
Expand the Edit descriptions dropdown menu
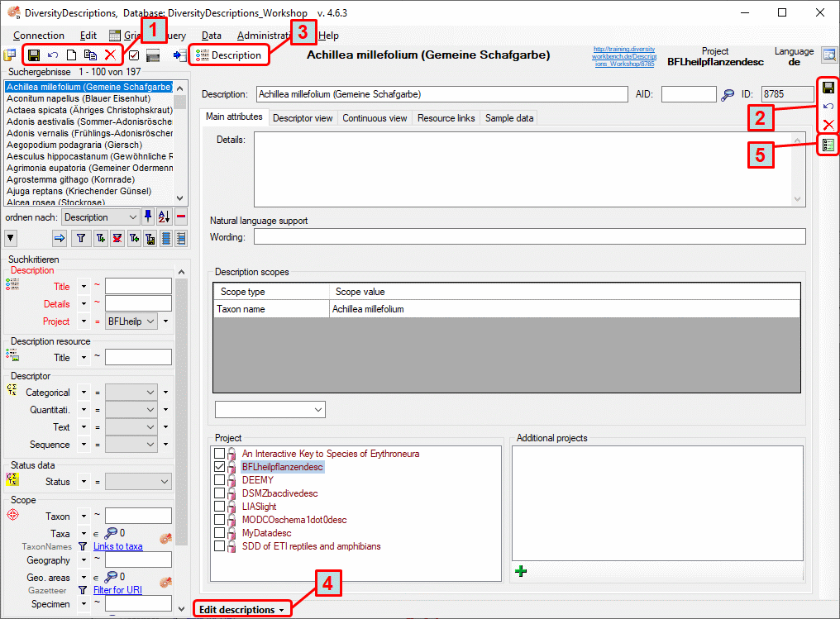coord(243,610)
